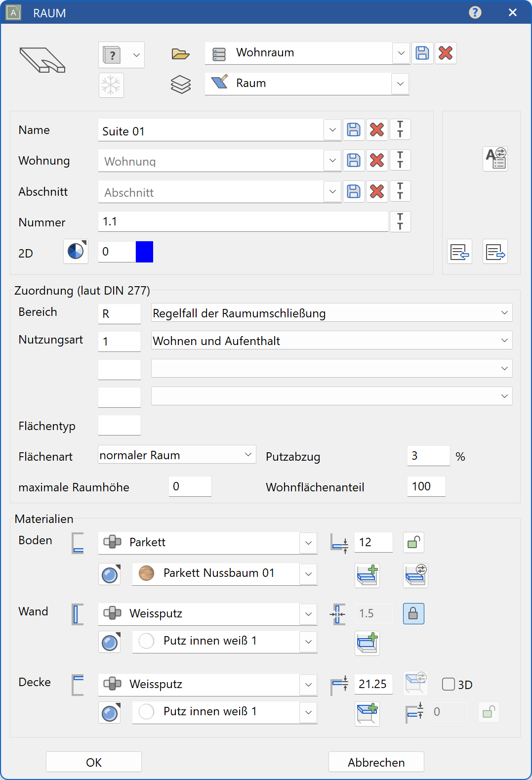Expand Regelfall der Raumumschließung dropdown
532x780 pixels.
pos(504,313)
